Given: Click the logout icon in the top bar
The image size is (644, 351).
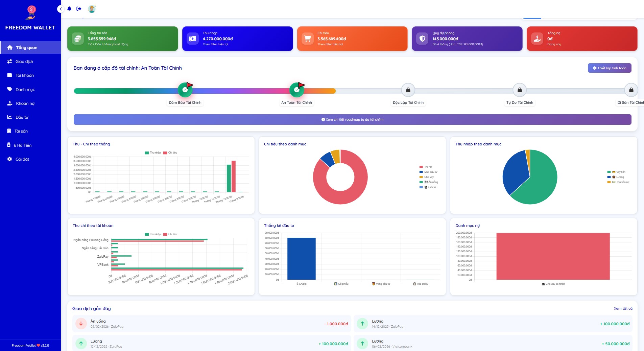Looking at the screenshot, I should coord(79,9).
